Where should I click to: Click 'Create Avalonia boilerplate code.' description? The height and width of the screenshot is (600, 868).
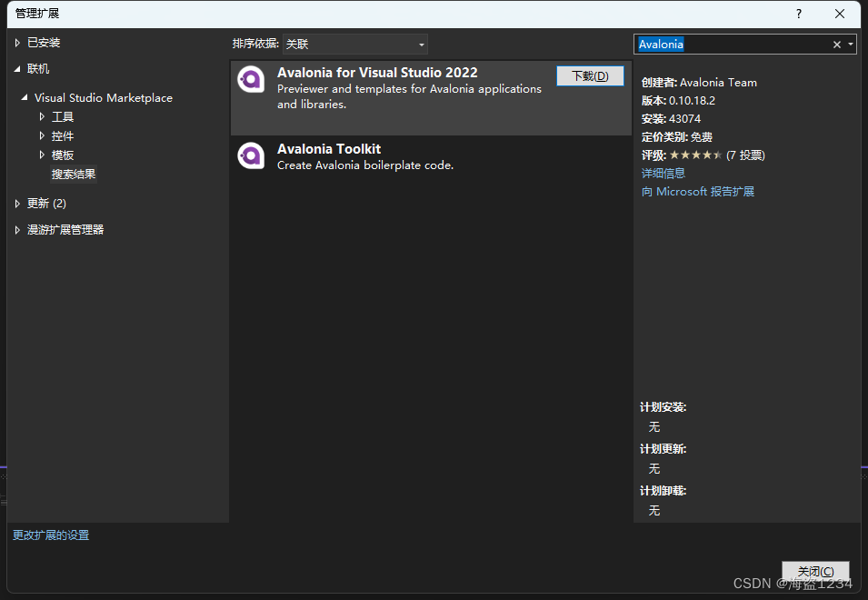point(365,165)
